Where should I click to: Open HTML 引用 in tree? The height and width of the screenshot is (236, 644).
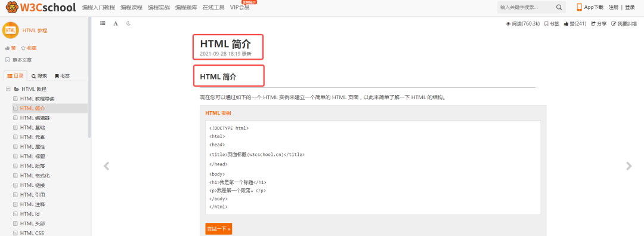coord(32,195)
